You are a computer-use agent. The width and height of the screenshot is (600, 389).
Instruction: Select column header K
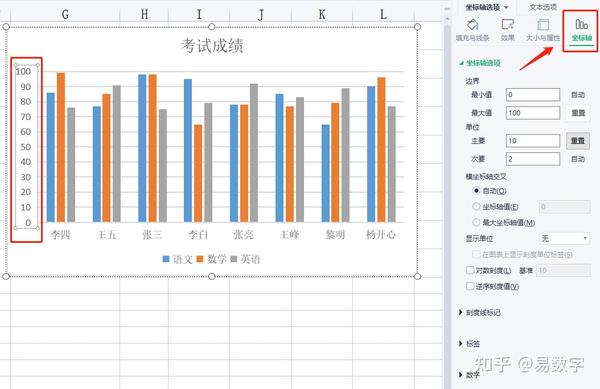[x=322, y=15]
